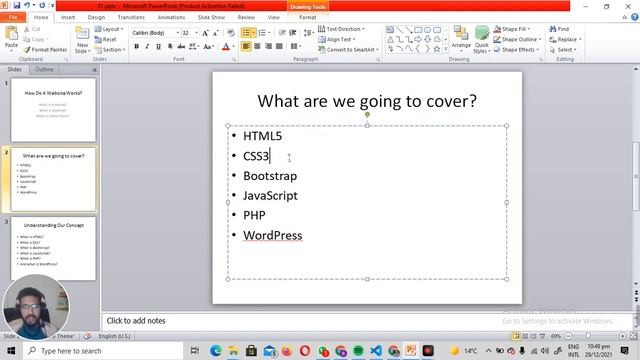Open Visual Studio Code from taskbar

point(376,351)
